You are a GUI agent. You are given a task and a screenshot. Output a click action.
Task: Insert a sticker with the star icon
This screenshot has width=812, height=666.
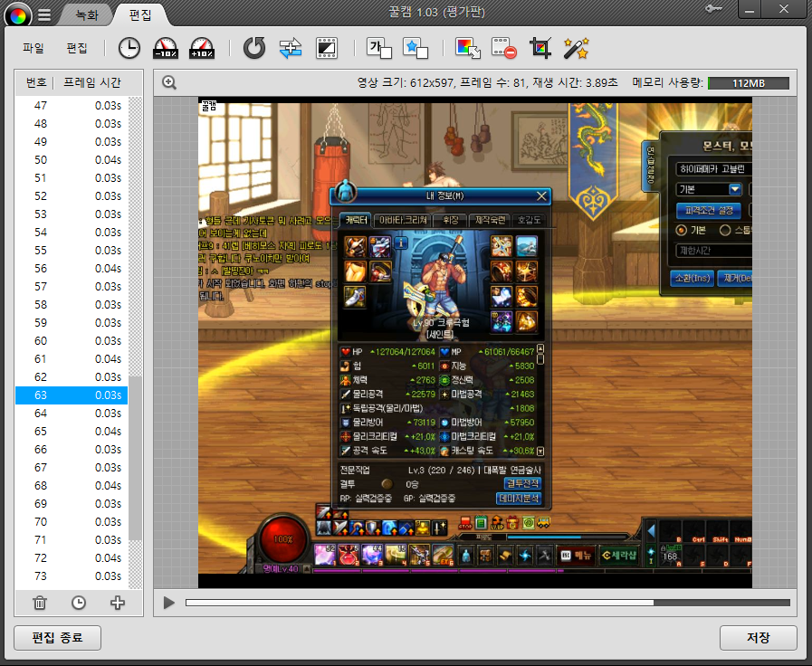tap(416, 48)
